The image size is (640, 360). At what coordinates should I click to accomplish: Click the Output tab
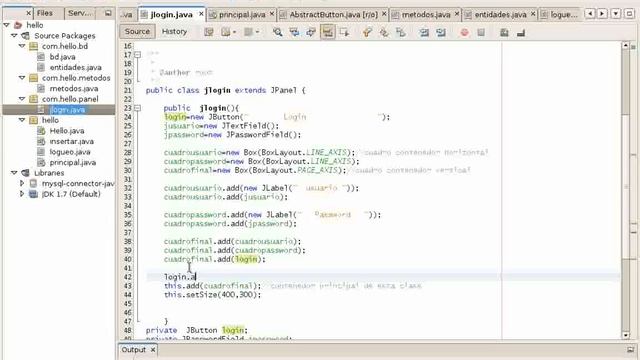[133, 350]
